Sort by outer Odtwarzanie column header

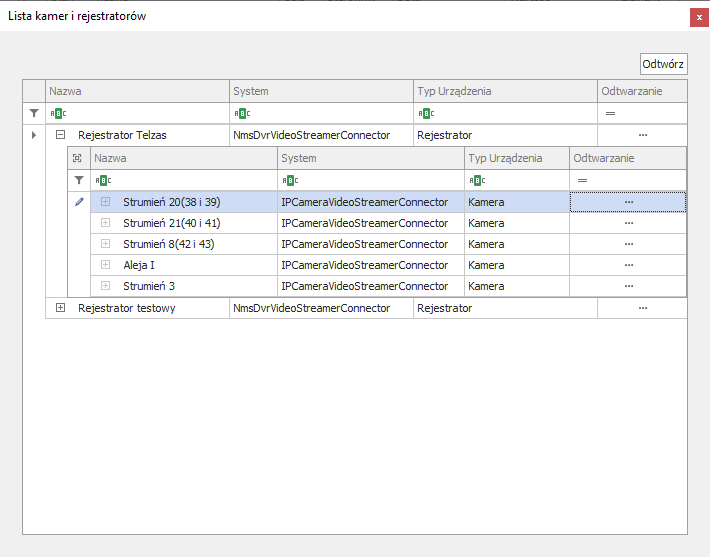coord(643,91)
